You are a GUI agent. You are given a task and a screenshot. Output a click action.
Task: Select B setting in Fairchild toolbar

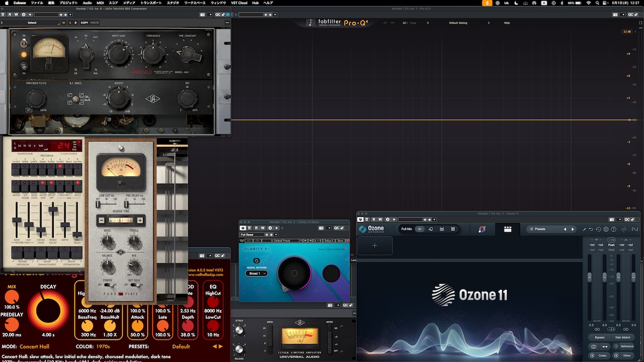[x=75, y=23]
